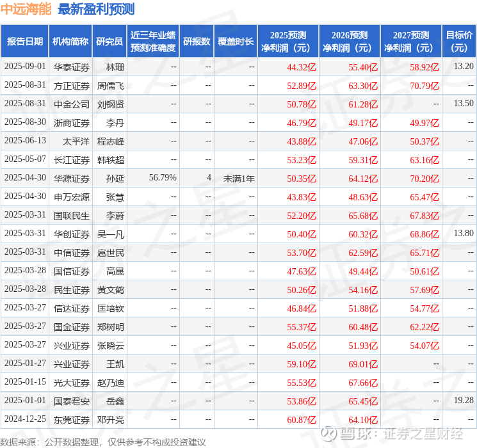Click the 报告日期 column header

click(x=24, y=42)
